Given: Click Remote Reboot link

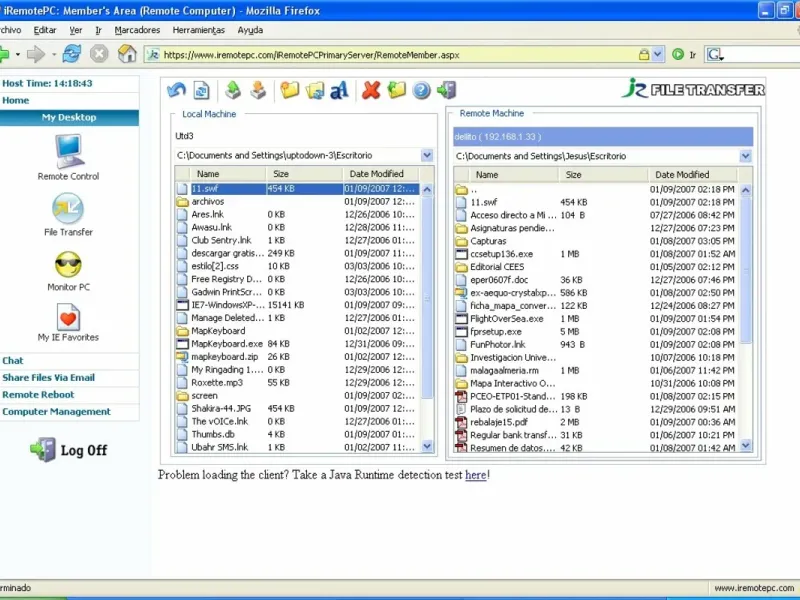Looking at the screenshot, I should [38, 394].
